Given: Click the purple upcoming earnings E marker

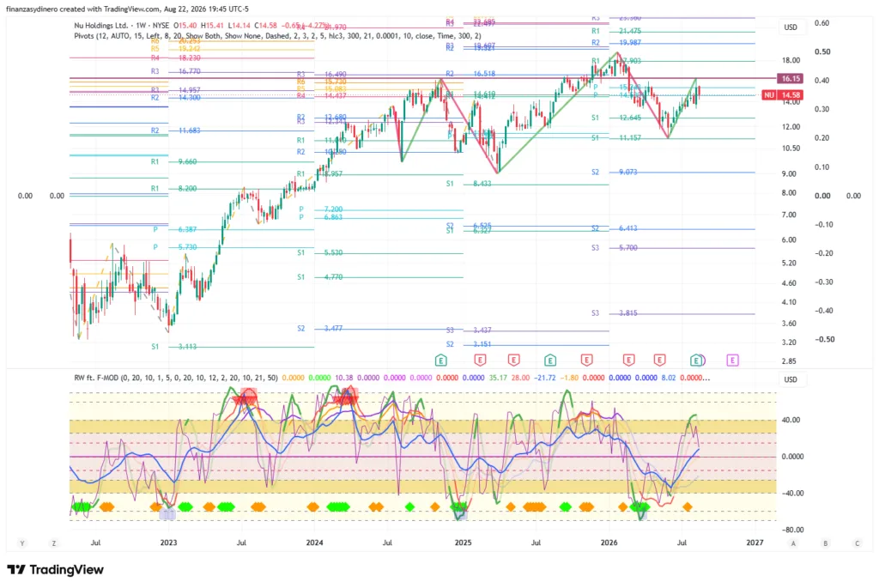Looking at the screenshot, I should click(x=732, y=360).
